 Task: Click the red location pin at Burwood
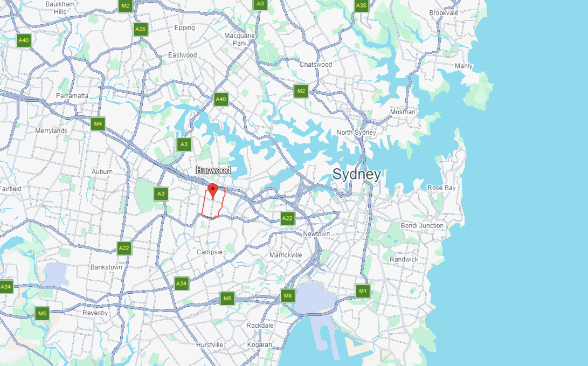point(213,191)
